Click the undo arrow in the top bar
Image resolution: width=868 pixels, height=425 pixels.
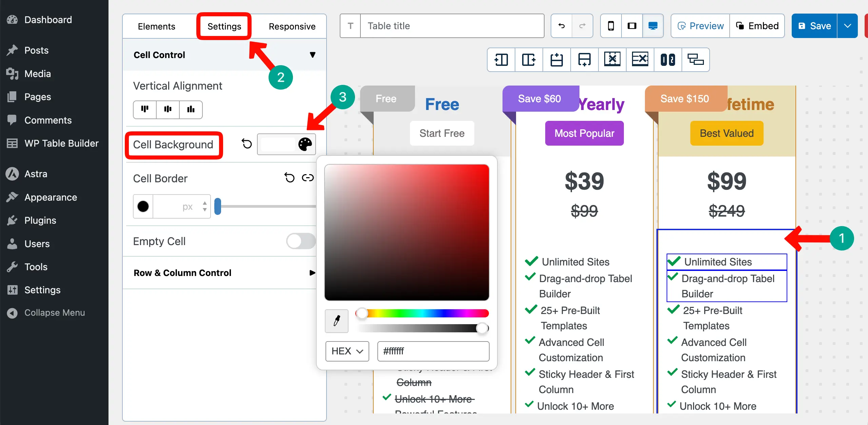click(x=561, y=26)
